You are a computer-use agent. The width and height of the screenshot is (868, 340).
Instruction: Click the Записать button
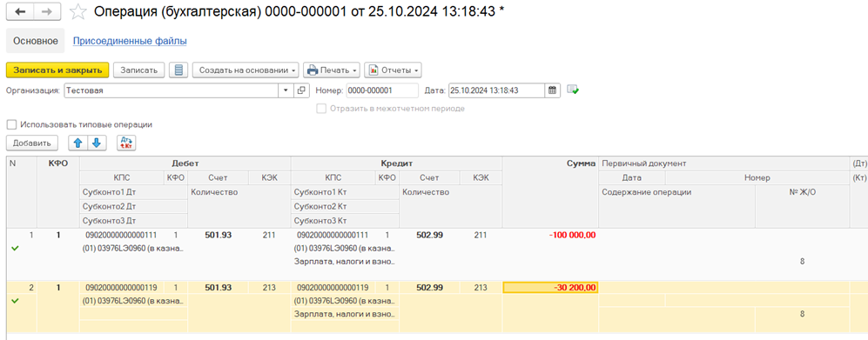139,70
